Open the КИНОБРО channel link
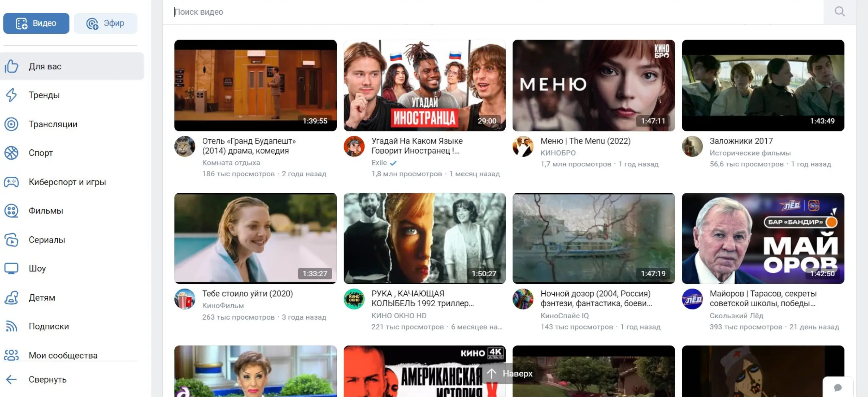The width and height of the screenshot is (868, 397). click(x=558, y=153)
